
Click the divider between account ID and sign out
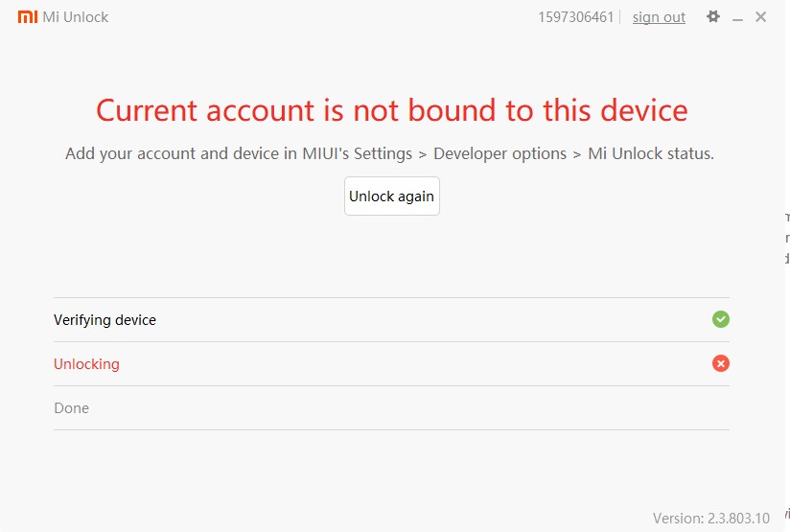pos(621,17)
